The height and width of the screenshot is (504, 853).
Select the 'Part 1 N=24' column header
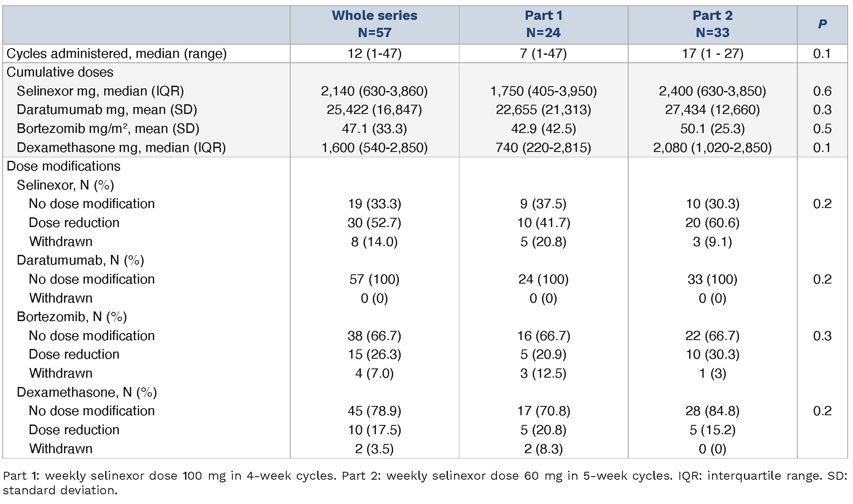click(x=543, y=24)
